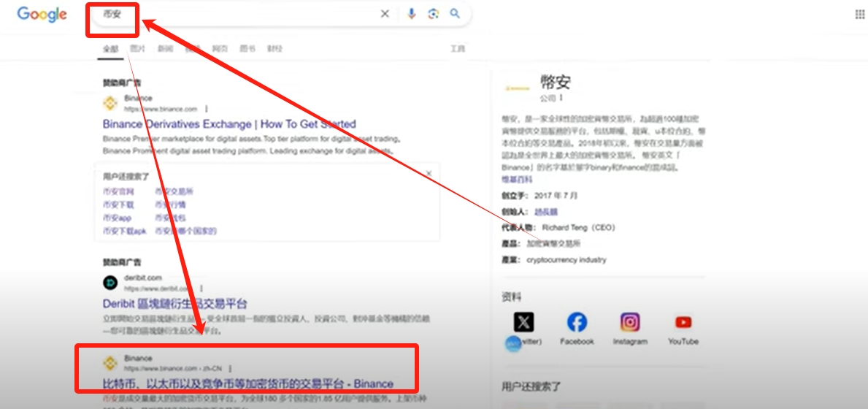Click related search 币安下载

point(118,204)
